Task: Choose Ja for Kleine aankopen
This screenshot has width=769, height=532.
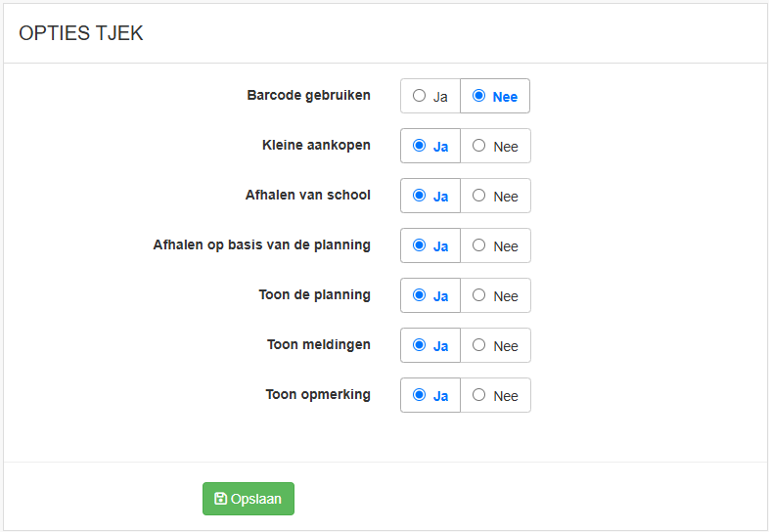Action: [430, 146]
